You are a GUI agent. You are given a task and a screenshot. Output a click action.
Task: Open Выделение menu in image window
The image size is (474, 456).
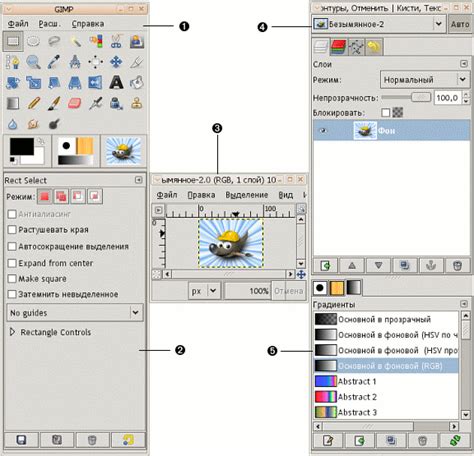[247, 195]
